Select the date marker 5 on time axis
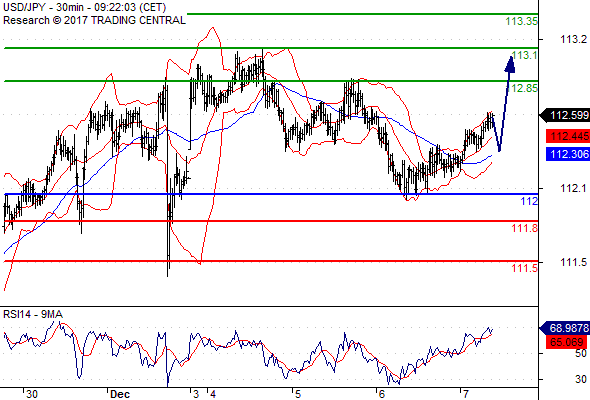Image resolution: width=590 pixels, height=400 pixels. click(298, 394)
